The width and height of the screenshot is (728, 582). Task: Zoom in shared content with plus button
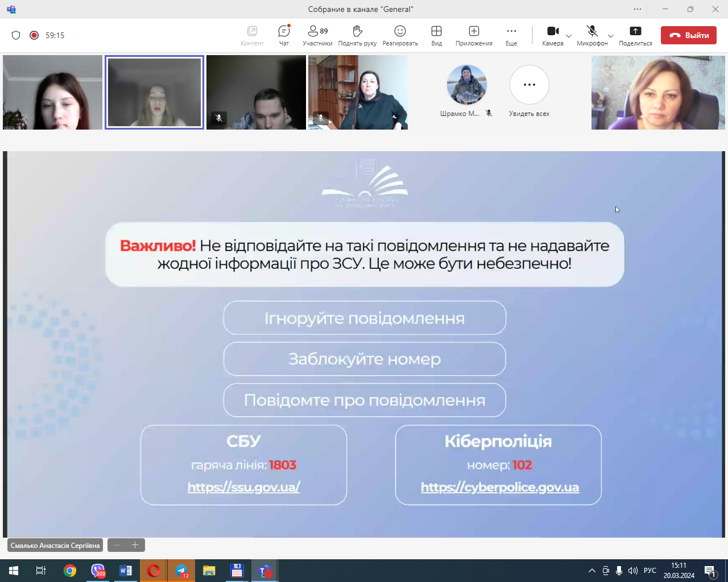click(135, 545)
